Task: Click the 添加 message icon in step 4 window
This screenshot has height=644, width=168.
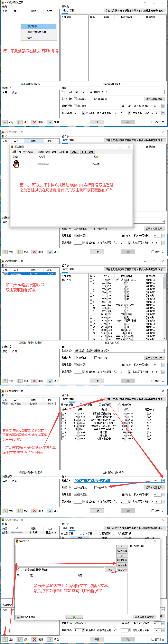Action: click(x=5, y=511)
